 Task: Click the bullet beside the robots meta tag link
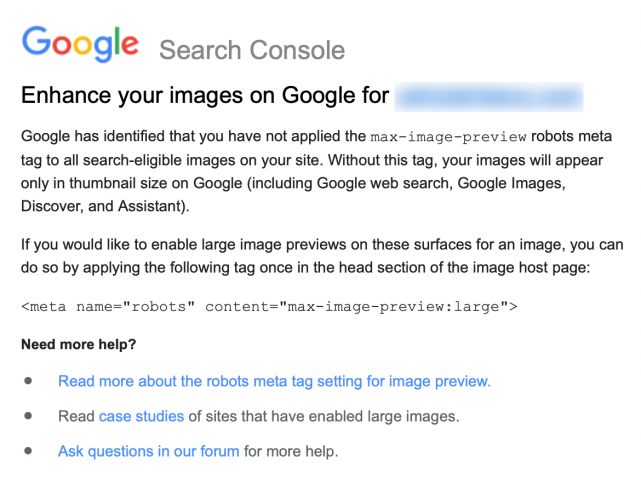pyautogui.click(x=29, y=381)
